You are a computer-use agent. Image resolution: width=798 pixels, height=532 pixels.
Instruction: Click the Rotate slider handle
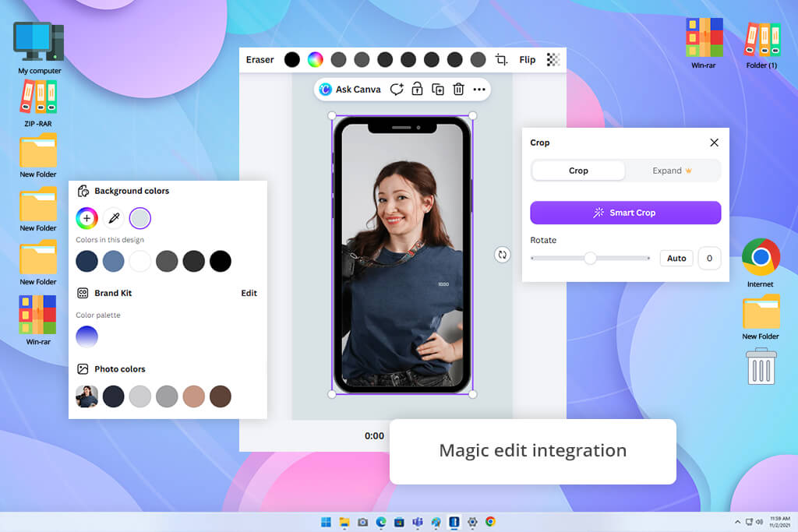[590, 258]
